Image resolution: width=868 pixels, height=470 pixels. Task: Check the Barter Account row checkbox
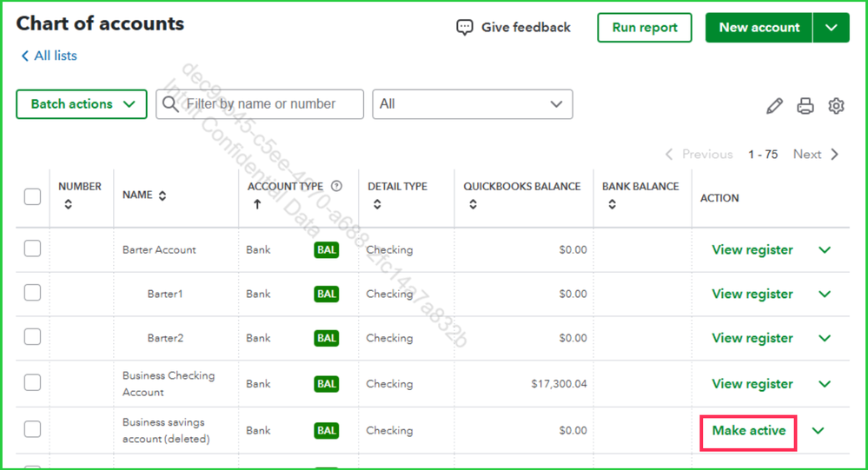pyautogui.click(x=32, y=249)
